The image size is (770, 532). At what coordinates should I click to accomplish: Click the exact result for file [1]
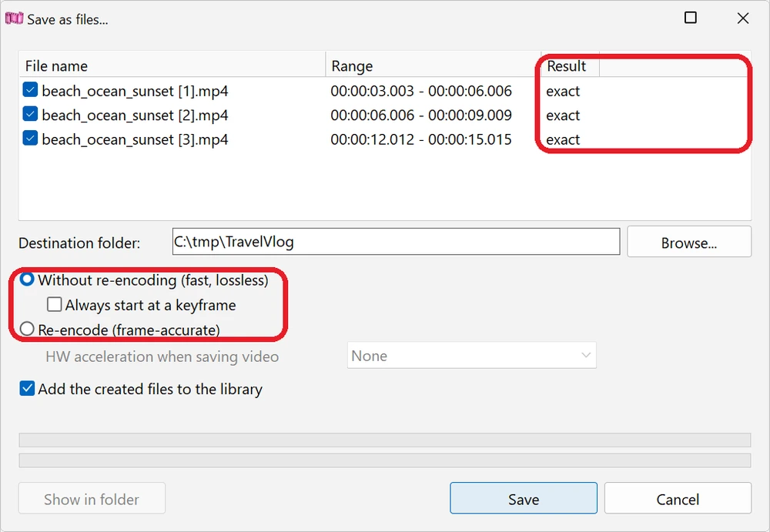563,91
